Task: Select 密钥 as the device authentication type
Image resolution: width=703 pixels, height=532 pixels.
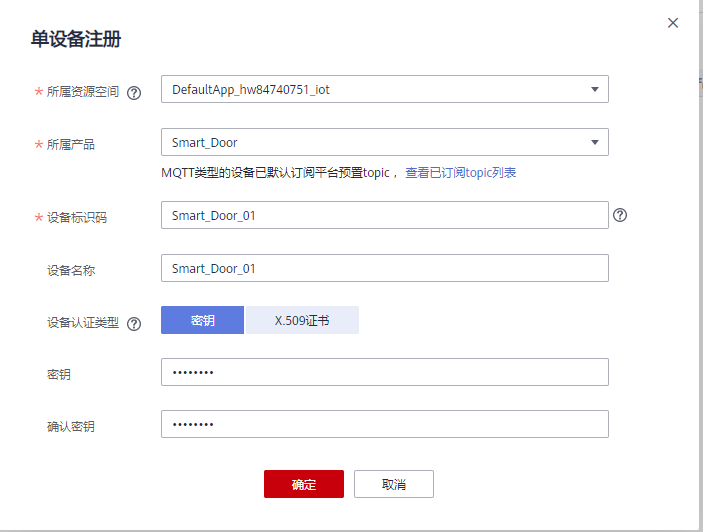Action: (203, 320)
